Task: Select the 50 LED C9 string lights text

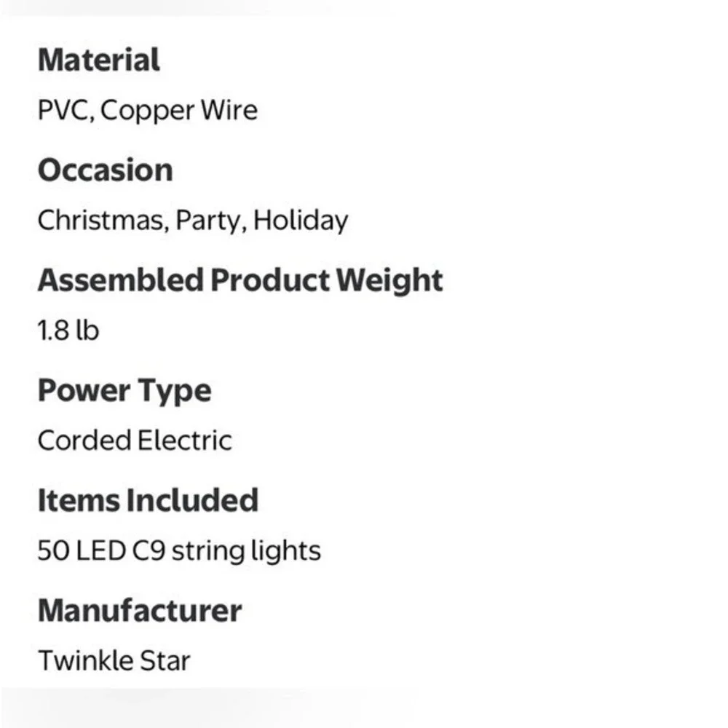Action: pos(179,552)
